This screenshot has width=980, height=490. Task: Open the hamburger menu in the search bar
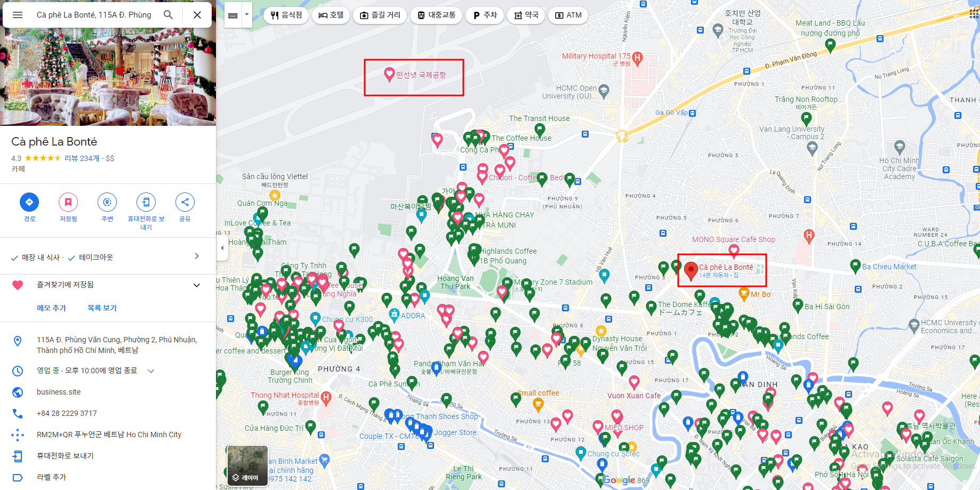pyautogui.click(x=18, y=15)
